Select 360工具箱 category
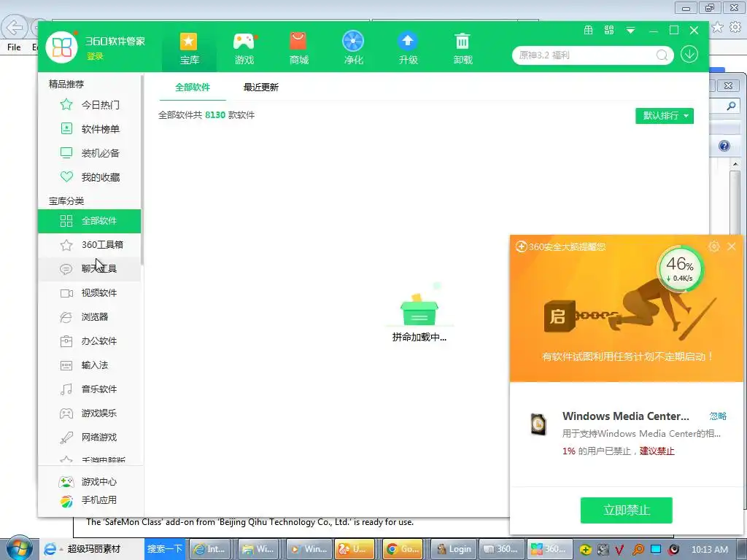The width and height of the screenshot is (747, 560). point(90,245)
